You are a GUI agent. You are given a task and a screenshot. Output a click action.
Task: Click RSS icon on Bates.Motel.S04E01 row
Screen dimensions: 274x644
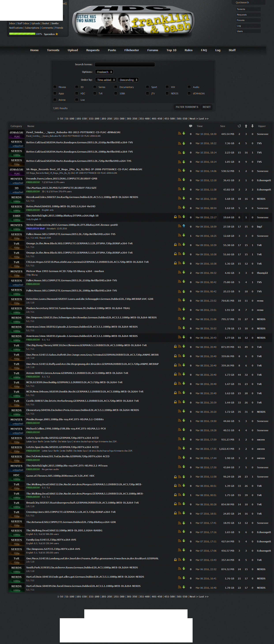[x=179, y=207]
